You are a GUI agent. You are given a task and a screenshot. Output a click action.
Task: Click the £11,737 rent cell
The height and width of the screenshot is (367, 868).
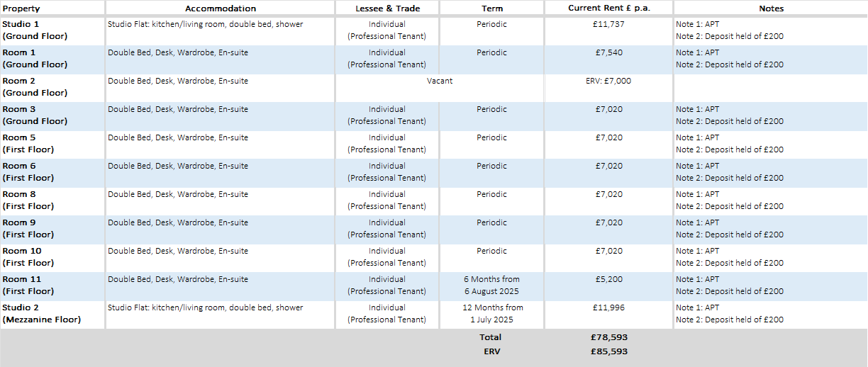(x=609, y=24)
